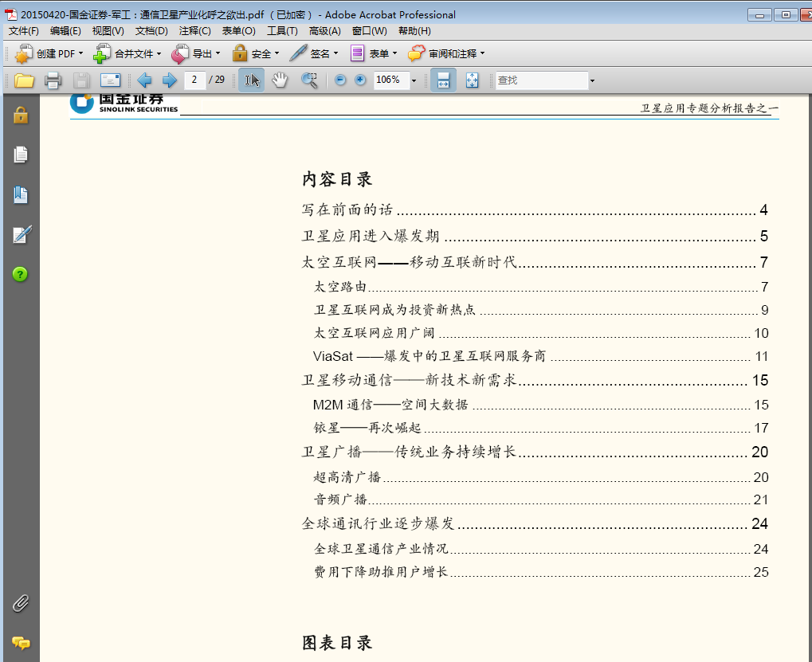Open the 签名 dropdown
Viewport: 812px width, 662px height.
coord(314,53)
